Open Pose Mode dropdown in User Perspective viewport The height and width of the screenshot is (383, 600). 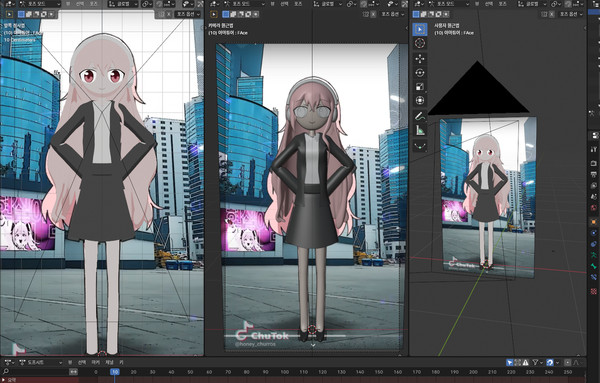point(450,4)
